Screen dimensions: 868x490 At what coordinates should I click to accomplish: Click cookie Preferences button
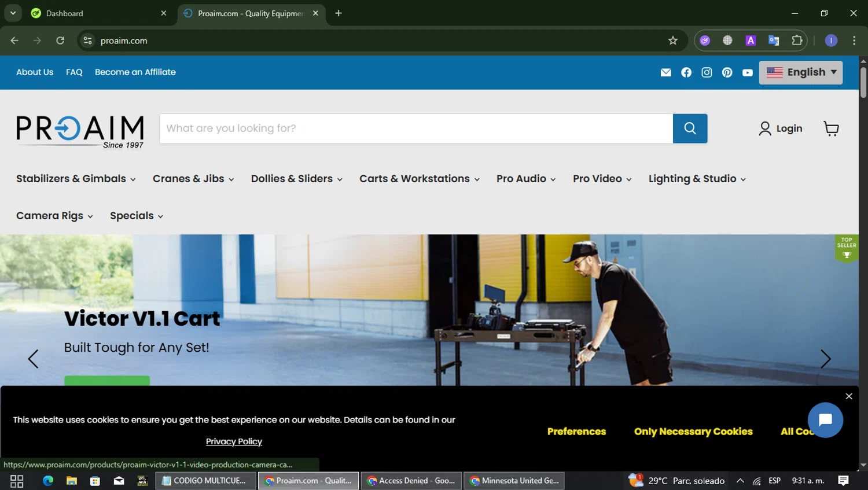click(576, 432)
